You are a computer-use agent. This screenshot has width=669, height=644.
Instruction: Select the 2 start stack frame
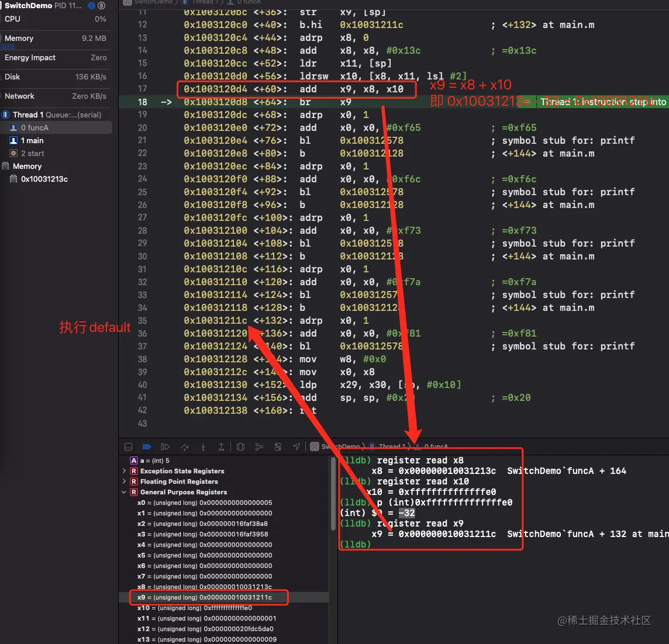56,153
